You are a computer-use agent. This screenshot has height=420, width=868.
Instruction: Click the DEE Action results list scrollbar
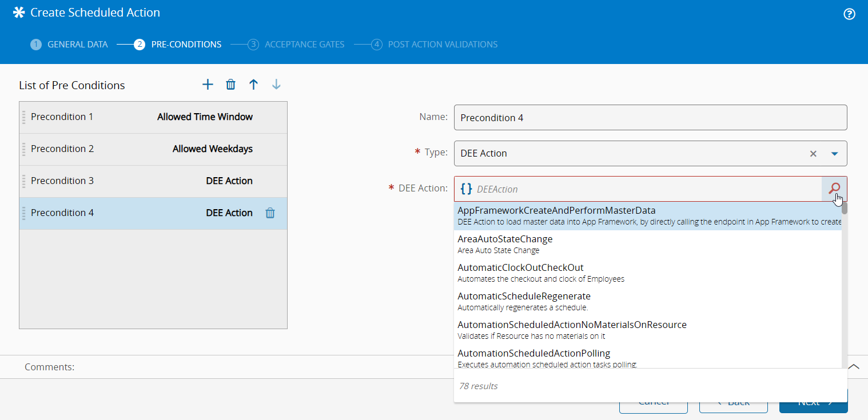[x=844, y=286]
